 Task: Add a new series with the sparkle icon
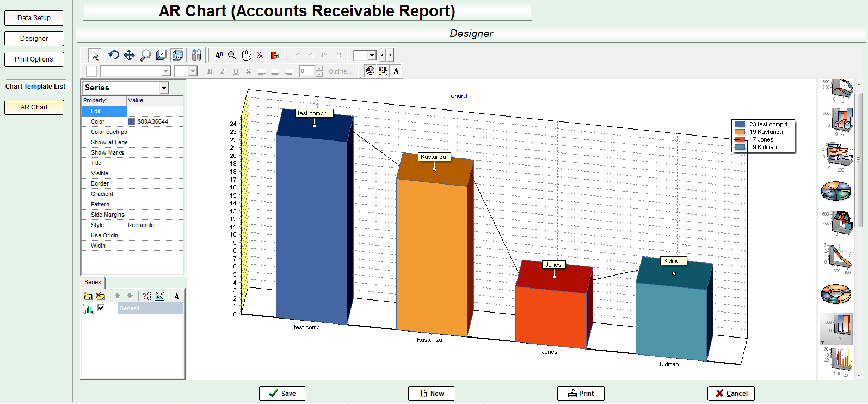tap(88, 296)
